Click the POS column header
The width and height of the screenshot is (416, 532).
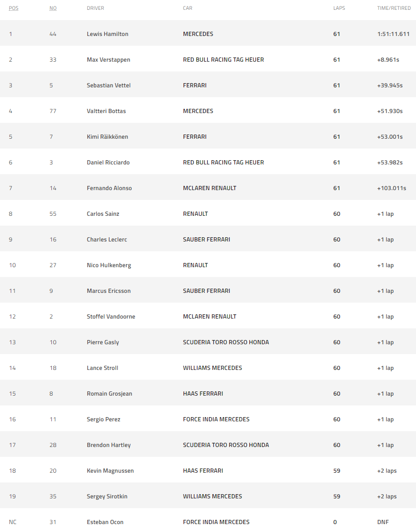click(14, 8)
